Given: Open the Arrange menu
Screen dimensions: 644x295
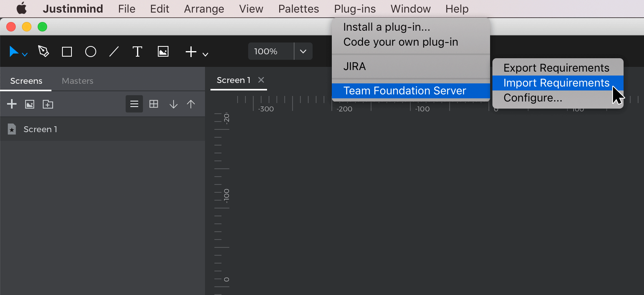Looking at the screenshot, I should [x=204, y=9].
